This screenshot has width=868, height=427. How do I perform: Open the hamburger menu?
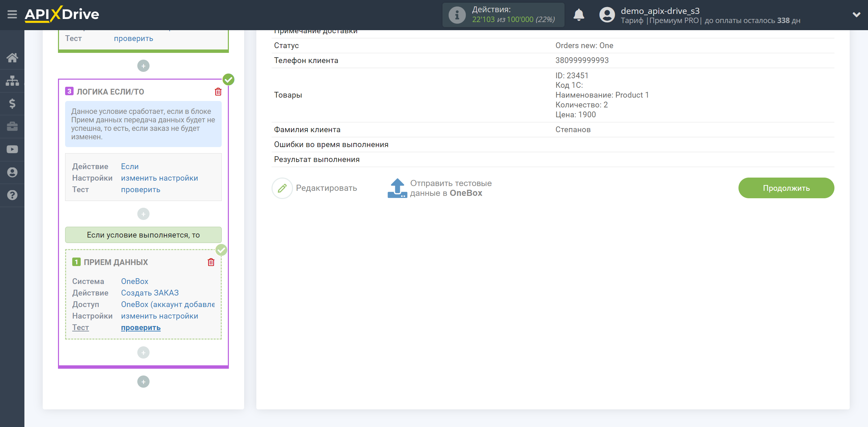tap(12, 15)
